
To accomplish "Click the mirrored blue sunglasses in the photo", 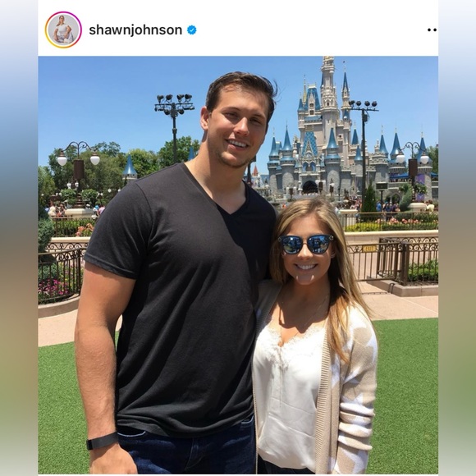I will point(305,244).
